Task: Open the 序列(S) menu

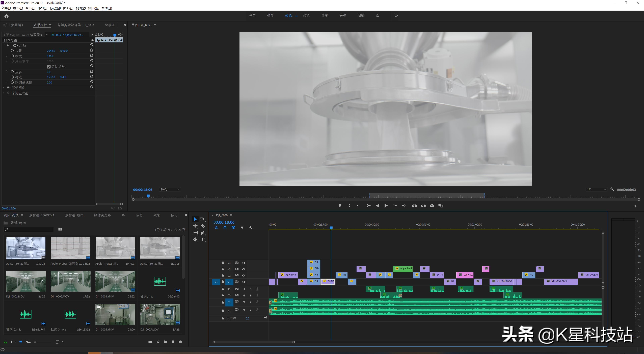Action: pos(42,8)
